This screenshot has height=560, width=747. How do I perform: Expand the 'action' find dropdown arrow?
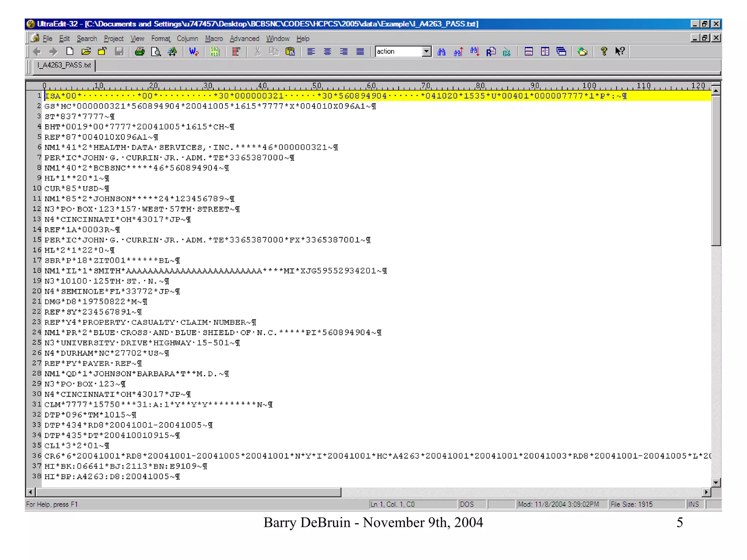(x=426, y=51)
